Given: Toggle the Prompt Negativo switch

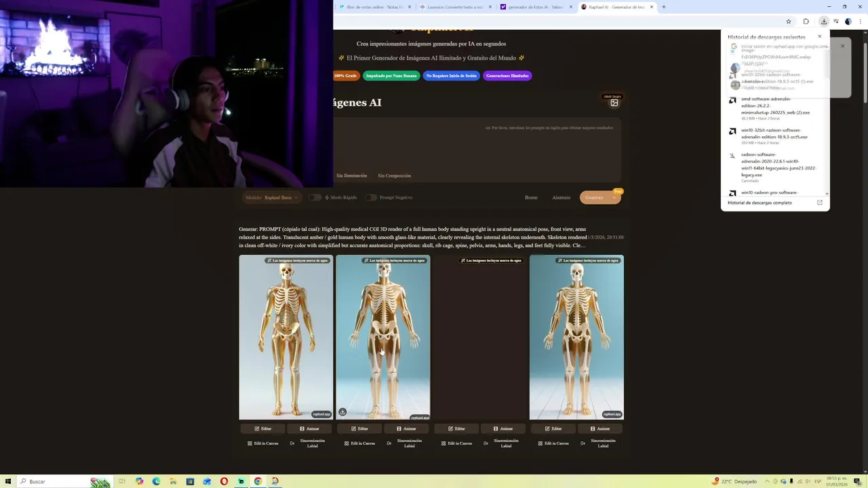Looking at the screenshot, I should tap(370, 197).
